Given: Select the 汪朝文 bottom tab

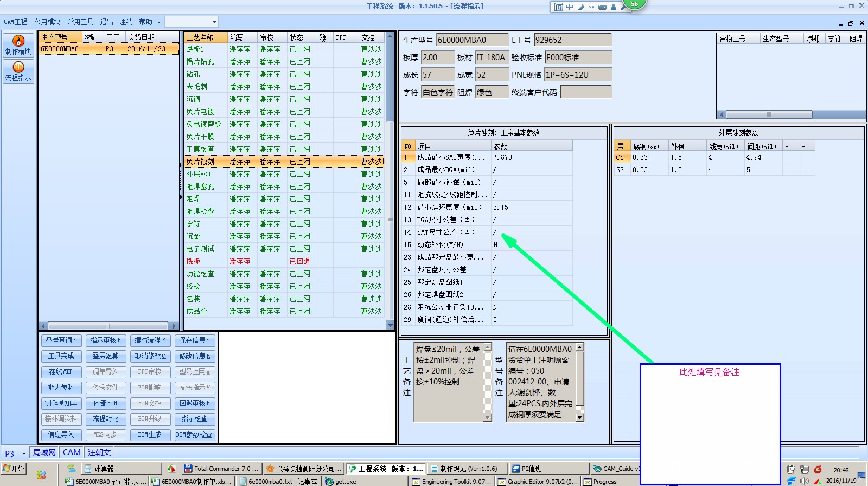Looking at the screenshot, I should point(99,452).
